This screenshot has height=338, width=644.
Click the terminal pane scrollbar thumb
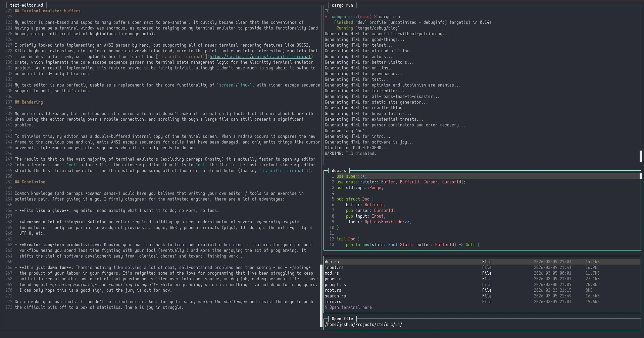pyautogui.click(x=641, y=156)
